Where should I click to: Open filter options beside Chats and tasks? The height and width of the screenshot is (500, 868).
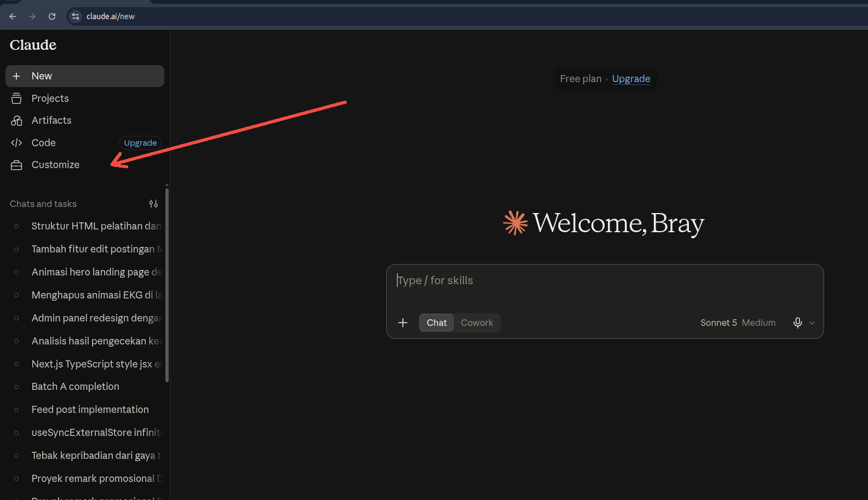click(153, 204)
